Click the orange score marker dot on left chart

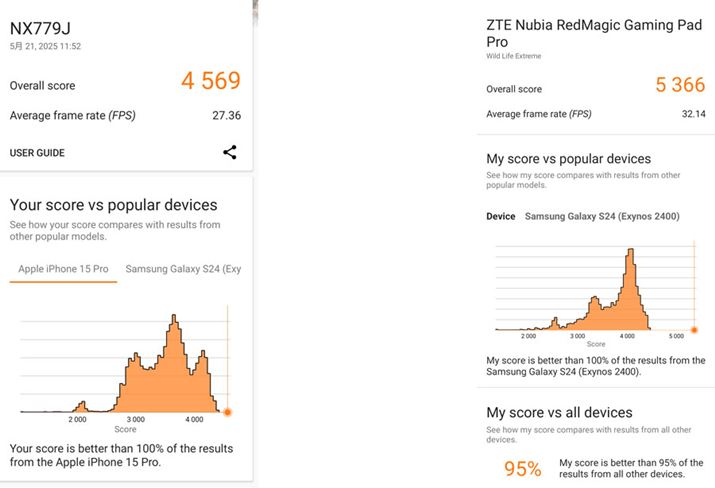228,412
